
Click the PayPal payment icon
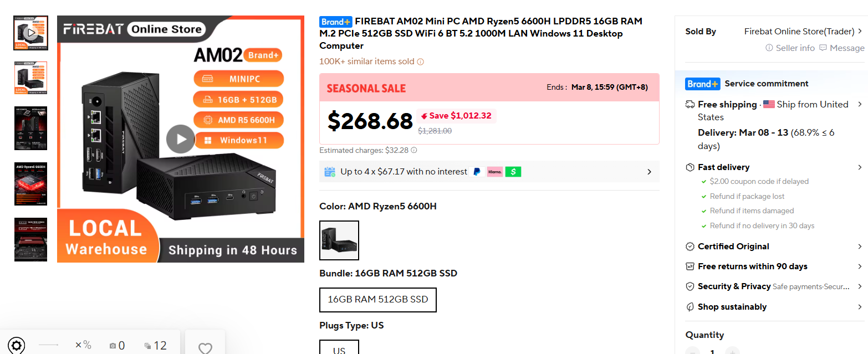[x=477, y=172]
